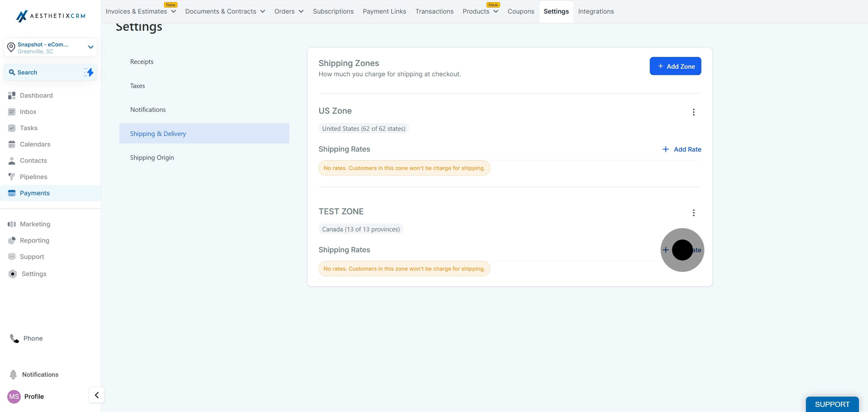This screenshot has height=412, width=868.
Task: Expand the Invoices & Estimates dropdown
Action: pyautogui.click(x=174, y=11)
